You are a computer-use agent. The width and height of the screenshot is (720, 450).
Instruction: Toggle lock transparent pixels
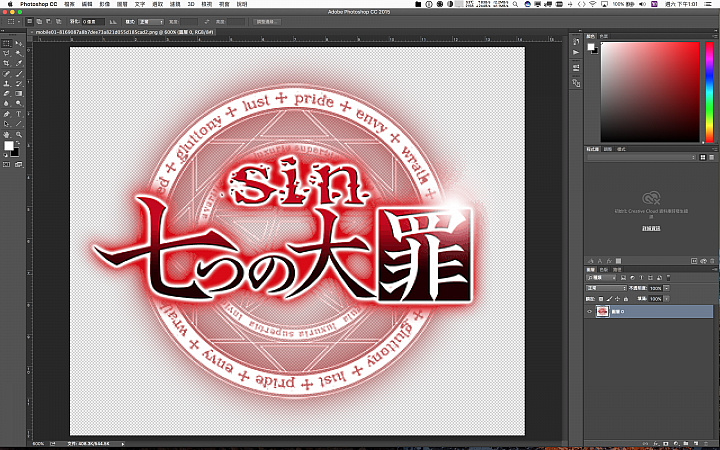click(601, 299)
